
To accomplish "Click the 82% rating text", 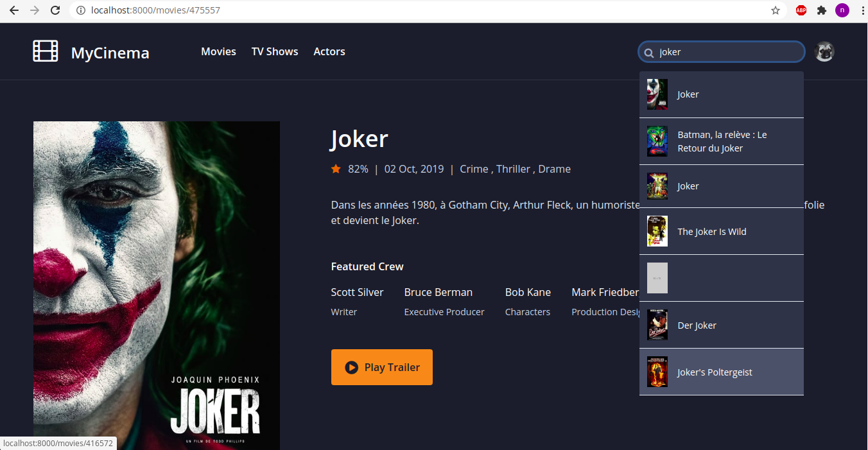I will (x=358, y=169).
